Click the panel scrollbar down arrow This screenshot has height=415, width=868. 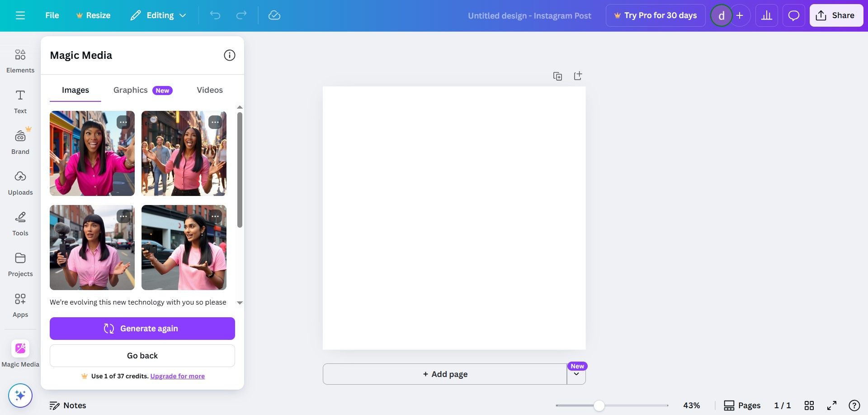coord(240,303)
